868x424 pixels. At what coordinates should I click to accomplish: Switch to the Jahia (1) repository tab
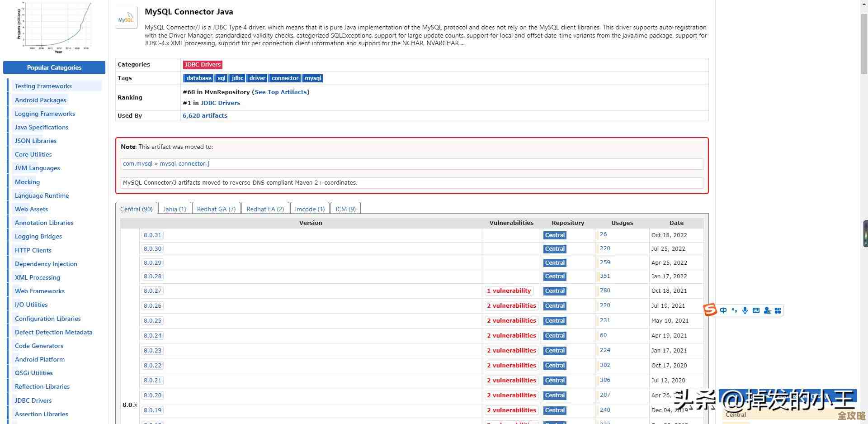pos(175,209)
